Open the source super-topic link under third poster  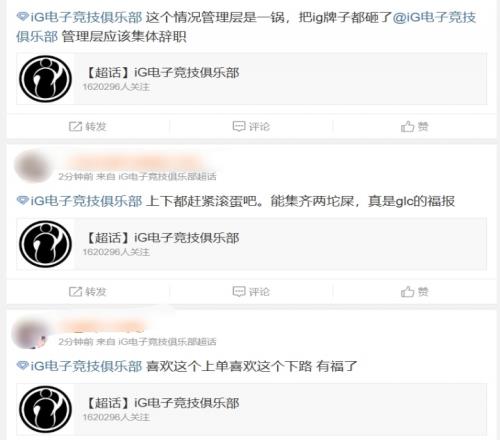(167, 342)
